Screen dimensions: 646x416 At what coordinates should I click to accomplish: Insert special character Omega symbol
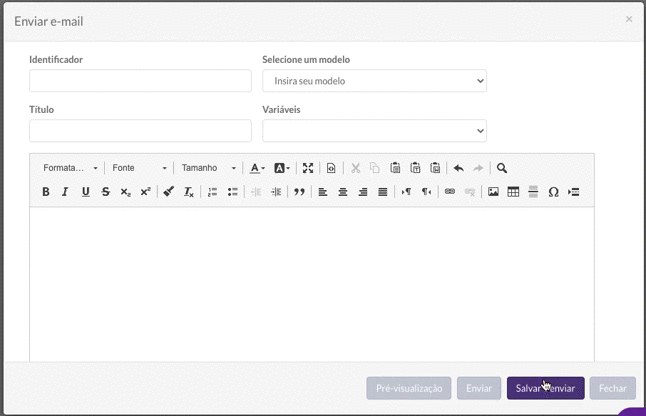coord(553,192)
